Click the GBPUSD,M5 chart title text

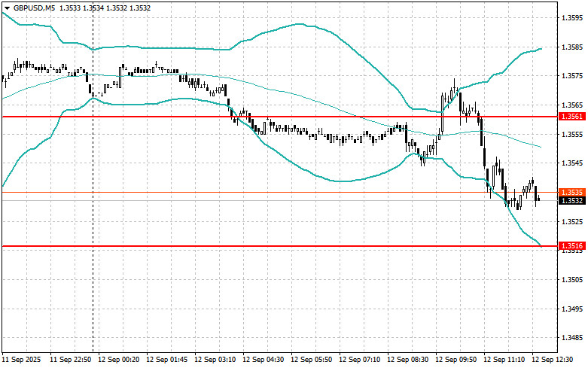34,8
